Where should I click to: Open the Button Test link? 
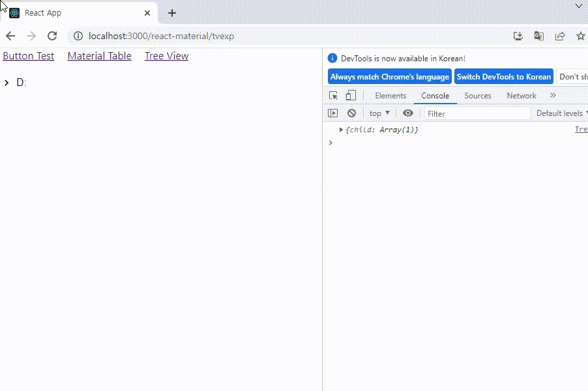(29, 56)
